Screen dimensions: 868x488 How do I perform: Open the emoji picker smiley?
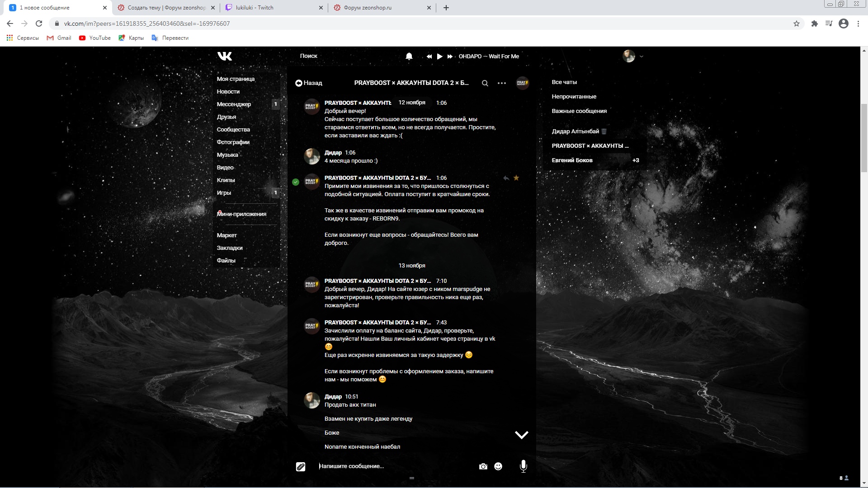pos(498,466)
